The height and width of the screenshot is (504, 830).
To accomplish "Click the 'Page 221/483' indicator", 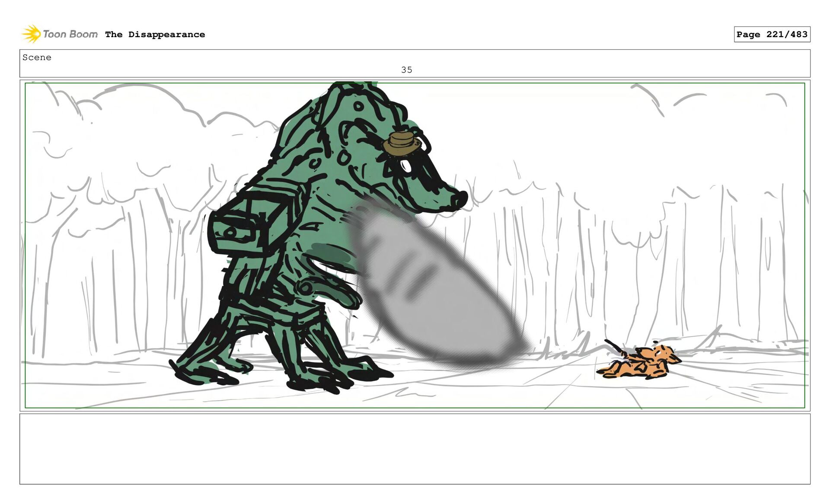I will pos(772,34).
